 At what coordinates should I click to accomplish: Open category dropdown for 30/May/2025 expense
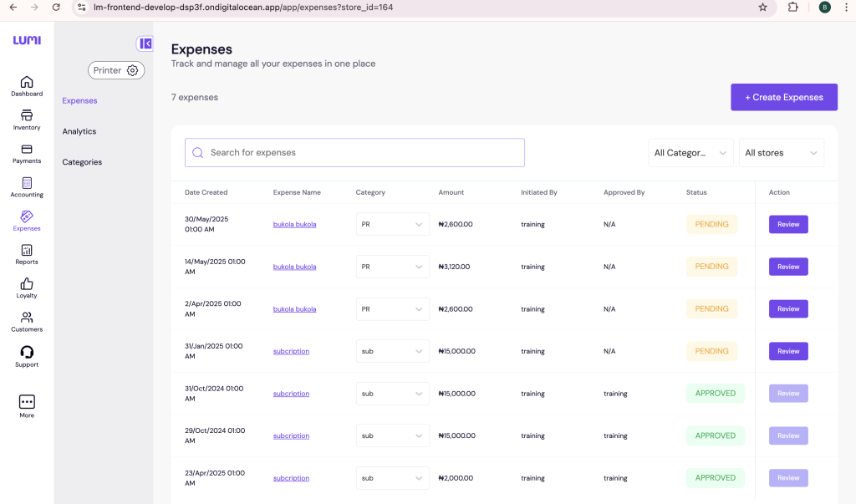[393, 225]
